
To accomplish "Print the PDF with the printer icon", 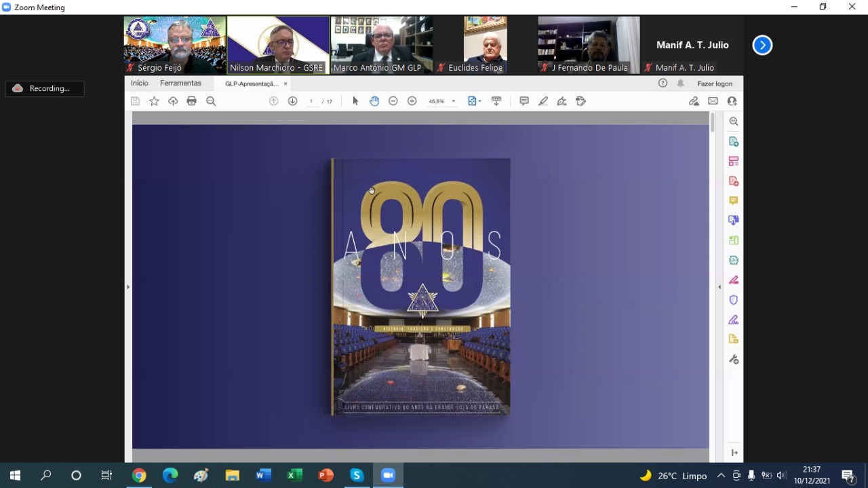I will click(192, 101).
